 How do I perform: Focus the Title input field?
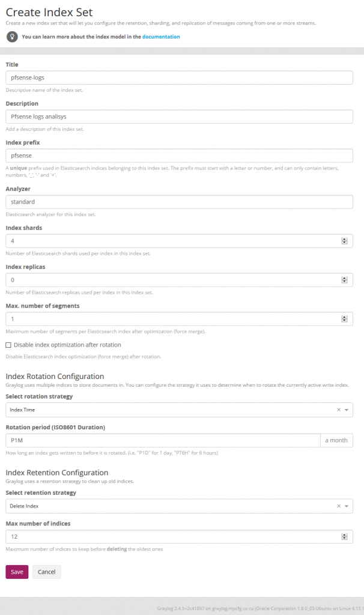click(x=179, y=78)
